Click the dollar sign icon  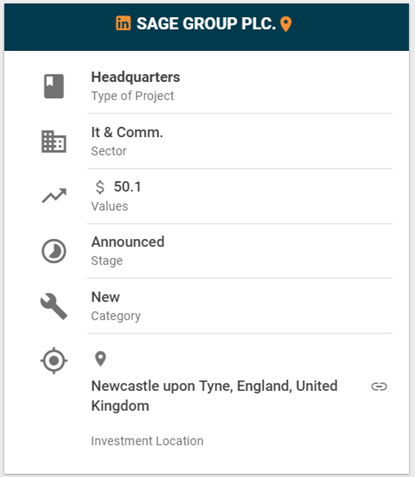(x=100, y=187)
